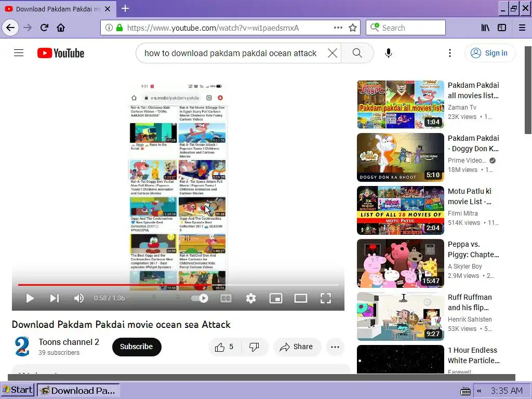Open 1 Hour Endless White Particle title
This screenshot has height=399, width=532.
click(x=474, y=355)
